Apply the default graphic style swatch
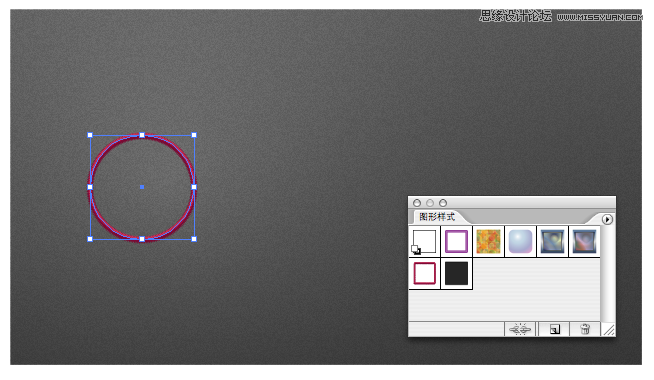Screen dimensions: 654x380 424,242
